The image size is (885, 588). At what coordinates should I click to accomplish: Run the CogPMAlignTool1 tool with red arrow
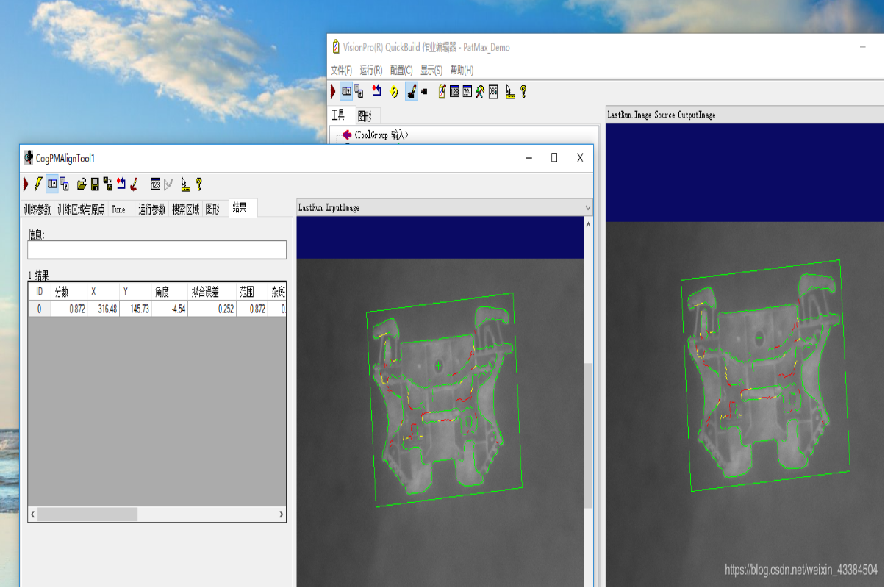(26, 184)
